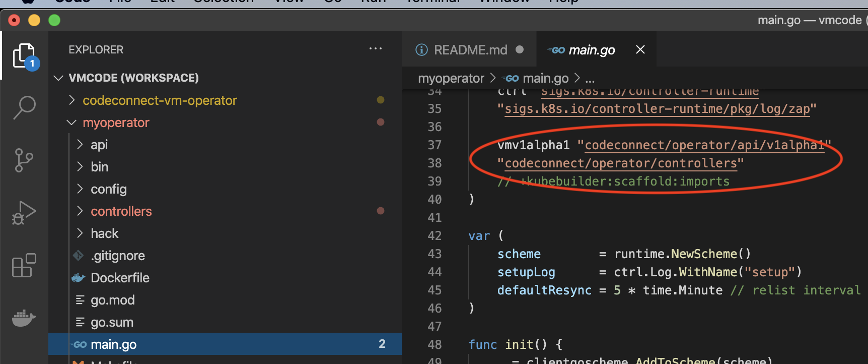This screenshot has width=868, height=364.
Task: Expand the config folder
Action: [80, 189]
